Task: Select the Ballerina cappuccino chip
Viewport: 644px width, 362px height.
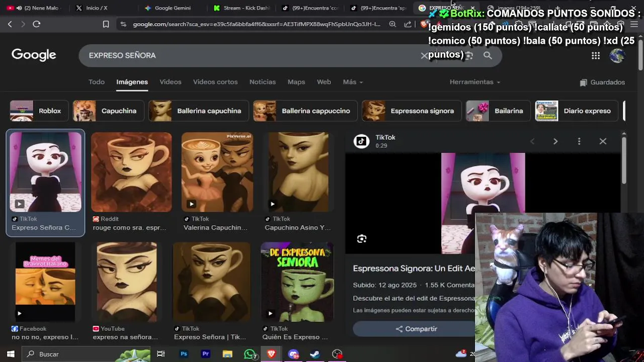Action: (x=305, y=111)
